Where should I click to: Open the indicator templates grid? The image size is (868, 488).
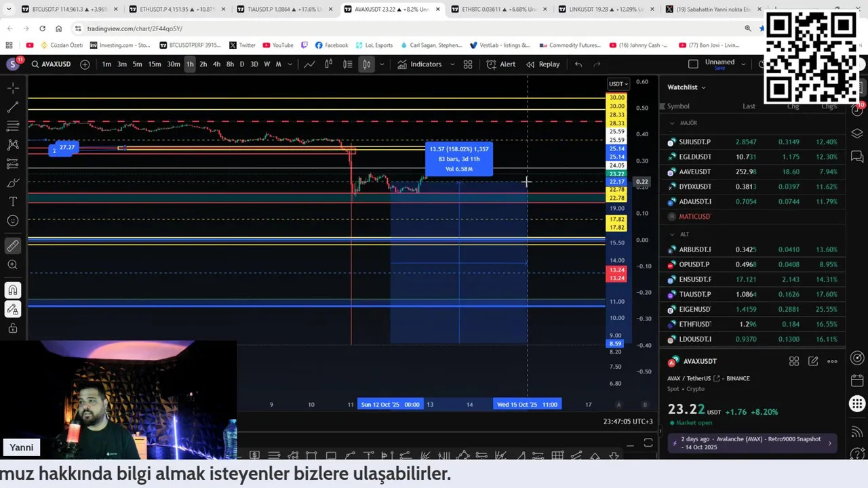468,64
